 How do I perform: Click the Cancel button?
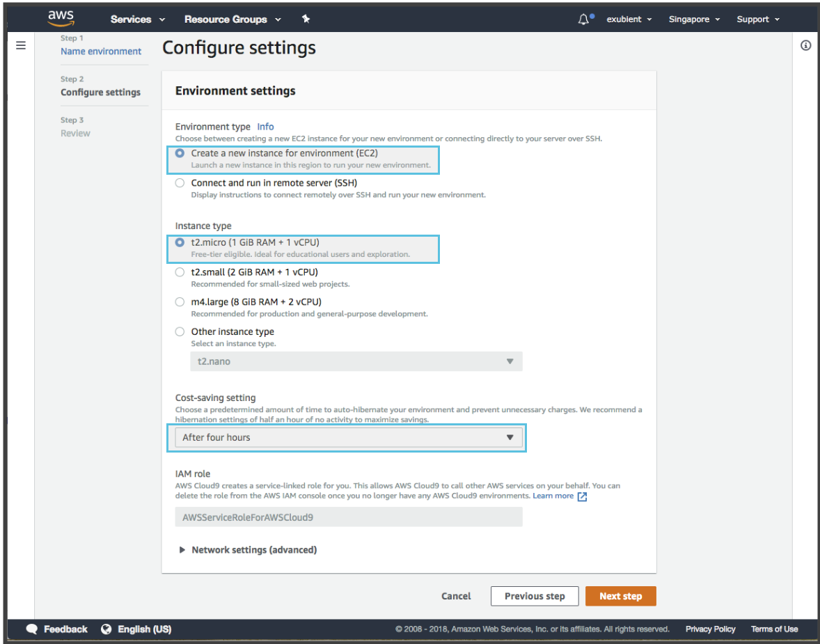pos(456,596)
